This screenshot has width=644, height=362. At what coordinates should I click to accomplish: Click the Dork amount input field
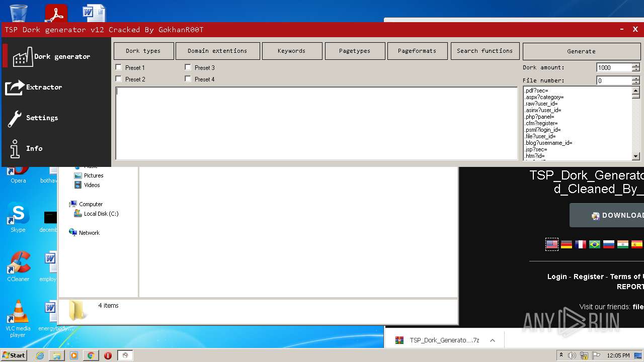pos(614,67)
